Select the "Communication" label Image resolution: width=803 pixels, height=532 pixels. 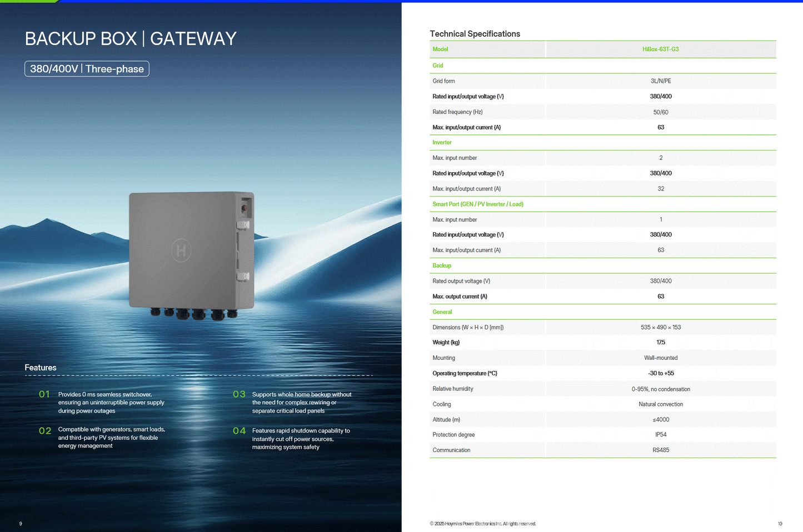pos(451,450)
